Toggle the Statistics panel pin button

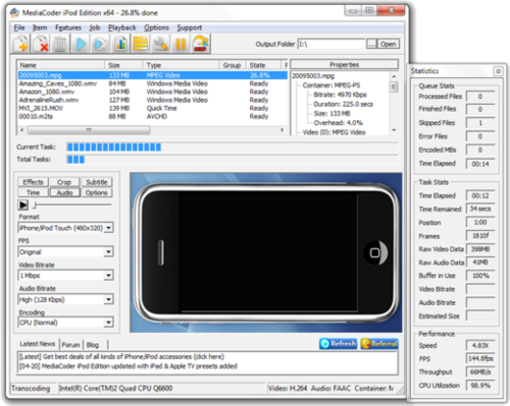498,71
